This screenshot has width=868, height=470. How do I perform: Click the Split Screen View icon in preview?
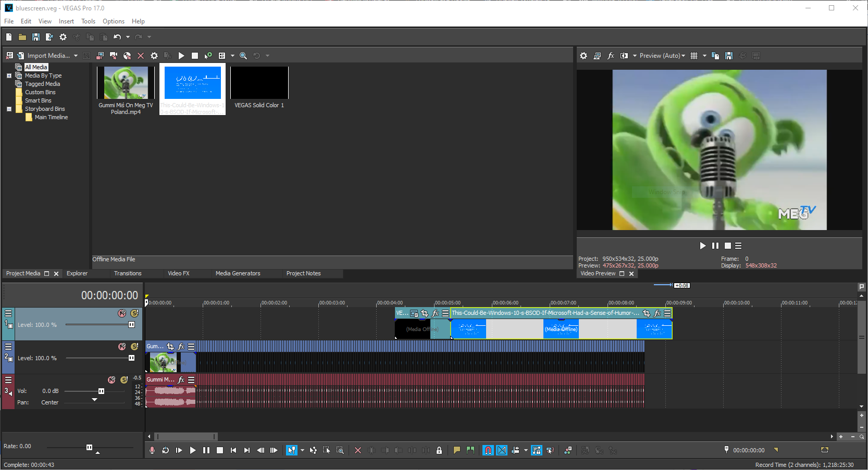click(624, 56)
